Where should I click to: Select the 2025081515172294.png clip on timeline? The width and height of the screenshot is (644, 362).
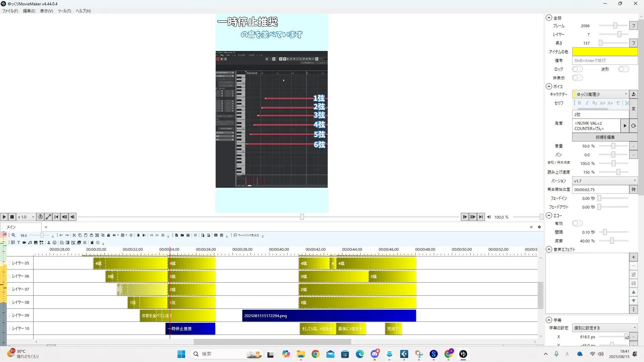329,316
